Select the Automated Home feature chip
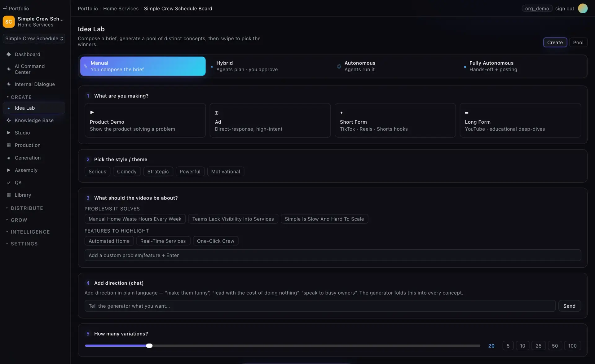This screenshot has height=364, width=595. (x=109, y=241)
